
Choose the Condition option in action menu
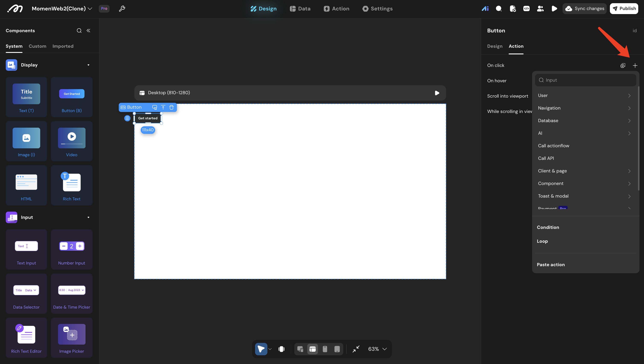click(x=548, y=227)
